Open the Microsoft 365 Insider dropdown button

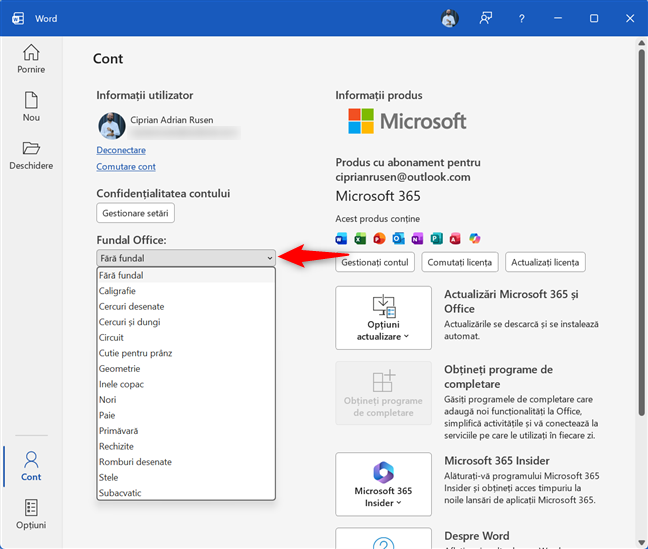coord(384,484)
